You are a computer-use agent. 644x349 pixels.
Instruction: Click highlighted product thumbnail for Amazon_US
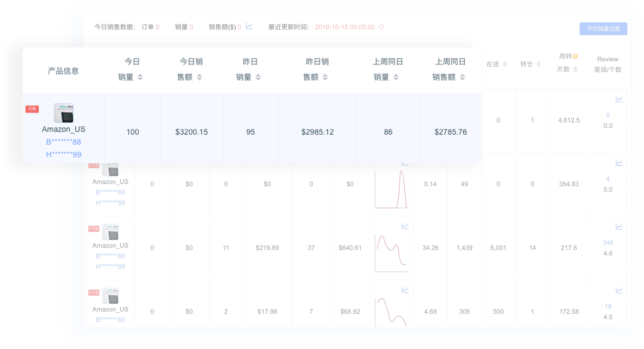(64, 113)
